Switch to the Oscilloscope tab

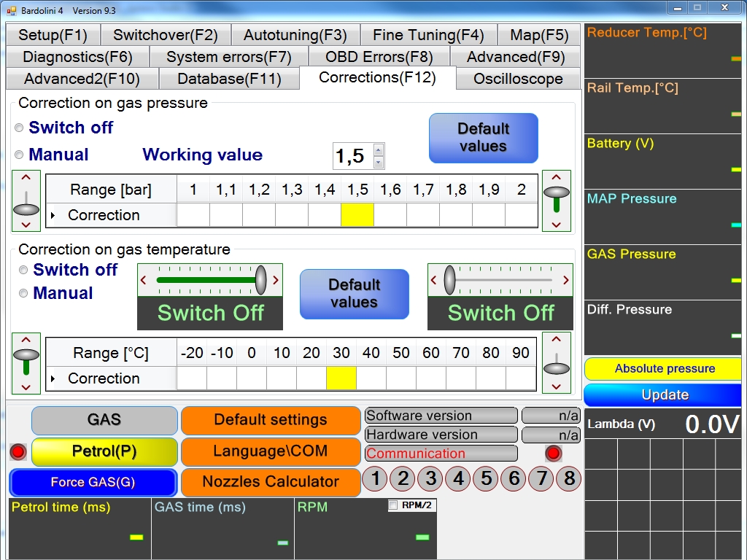(x=518, y=79)
